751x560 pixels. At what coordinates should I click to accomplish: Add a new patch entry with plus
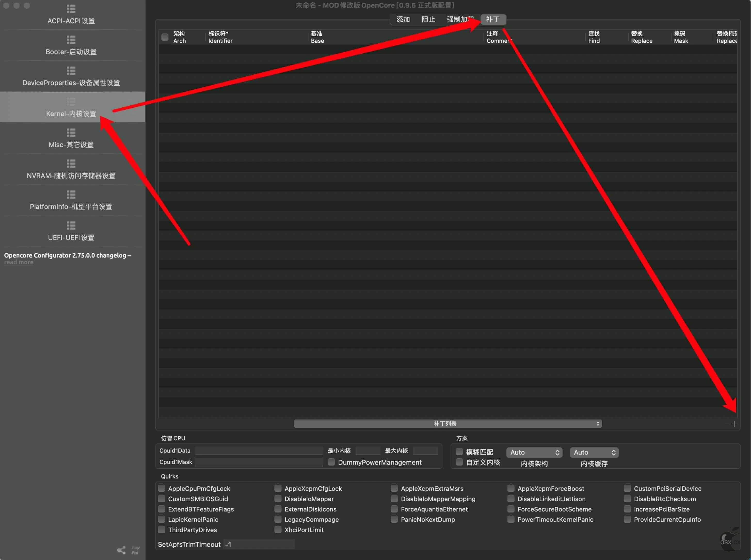[x=734, y=424]
